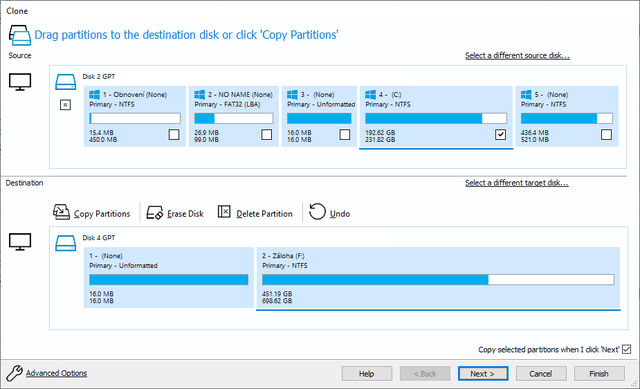640x389 pixels.
Task: Click the Cancel button
Action: [541, 373]
